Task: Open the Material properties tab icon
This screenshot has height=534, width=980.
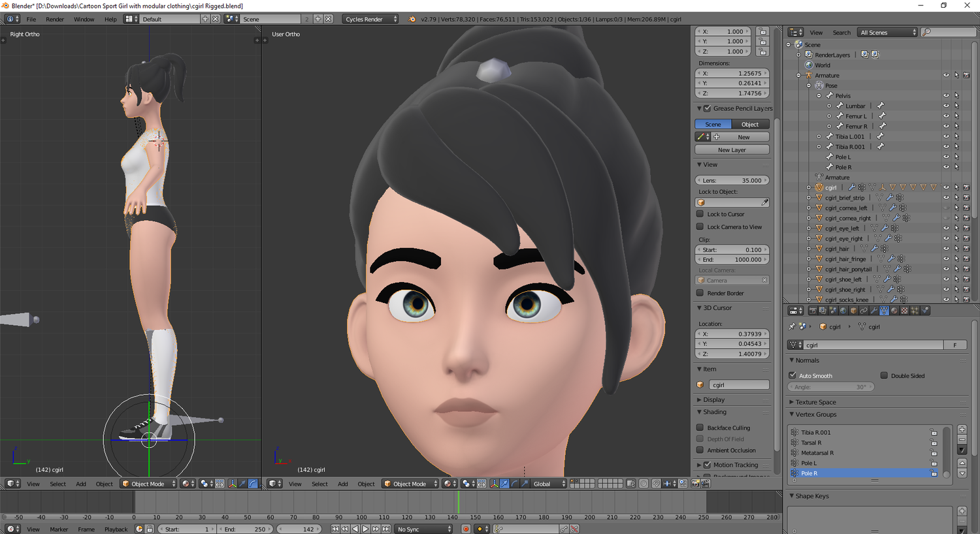Action: [894, 311]
